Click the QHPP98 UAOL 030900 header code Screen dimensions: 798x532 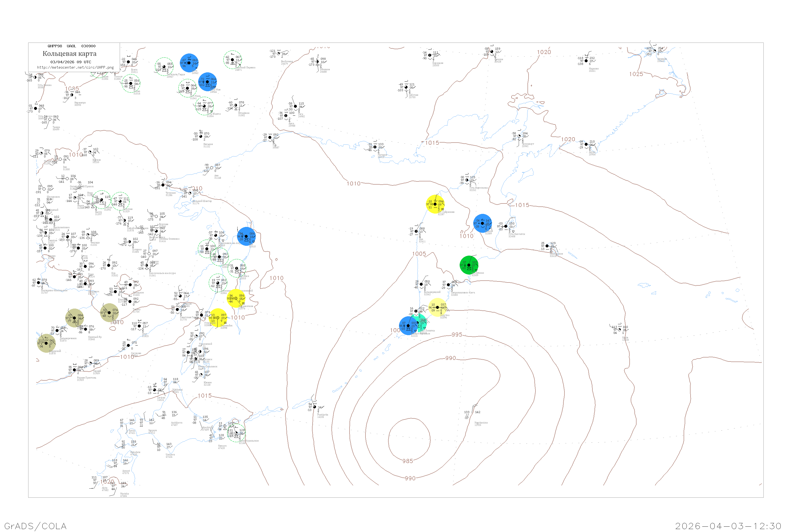pos(72,46)
